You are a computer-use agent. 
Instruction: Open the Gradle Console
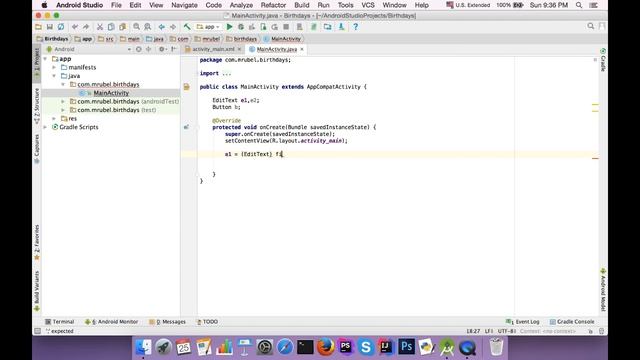[572, 322]
